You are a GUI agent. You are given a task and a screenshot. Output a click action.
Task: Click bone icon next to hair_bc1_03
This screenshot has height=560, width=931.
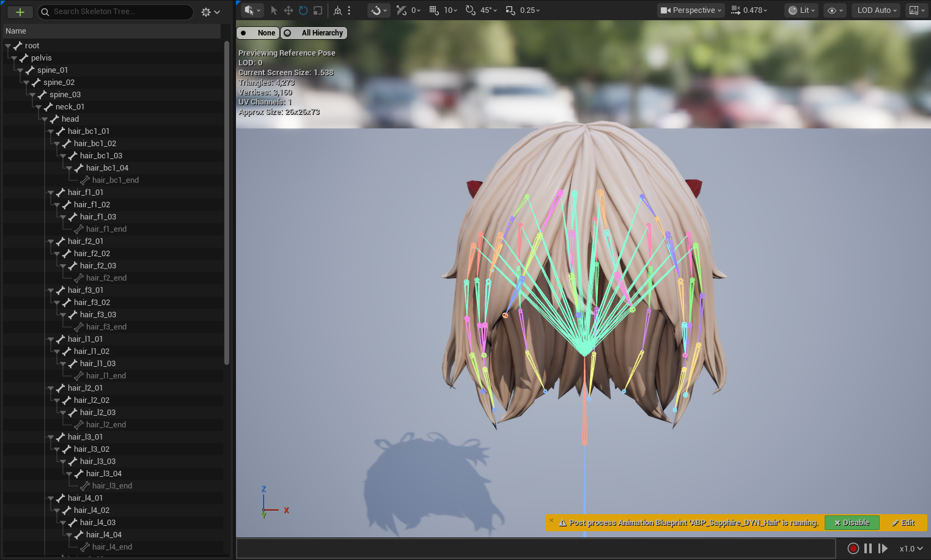(x=73, y=156)
